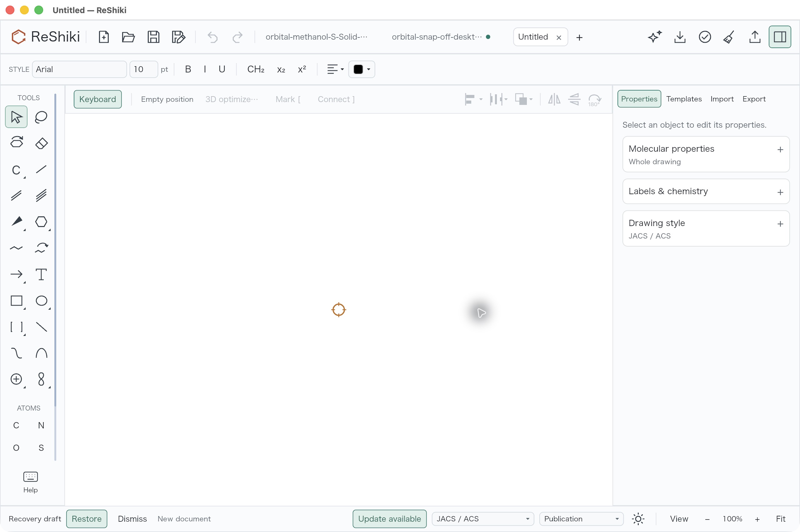
Task: Select the charge plus symbol tool
Action: 16,379
